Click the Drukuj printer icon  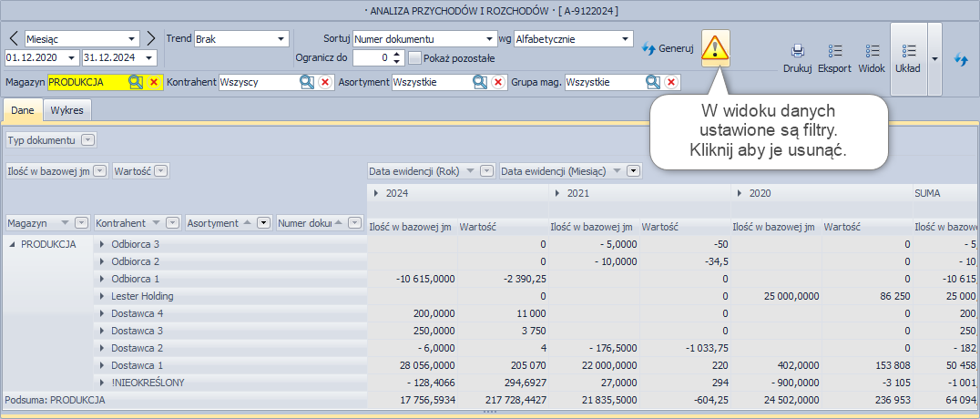tap(797, 51)
